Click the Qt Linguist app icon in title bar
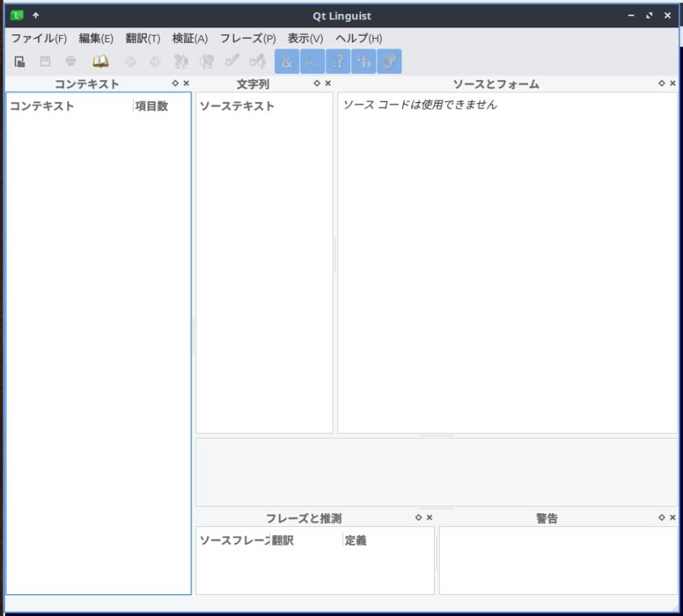Image resolution: width=683 pixels, height=616 pixels. click(x=16, y=15)
